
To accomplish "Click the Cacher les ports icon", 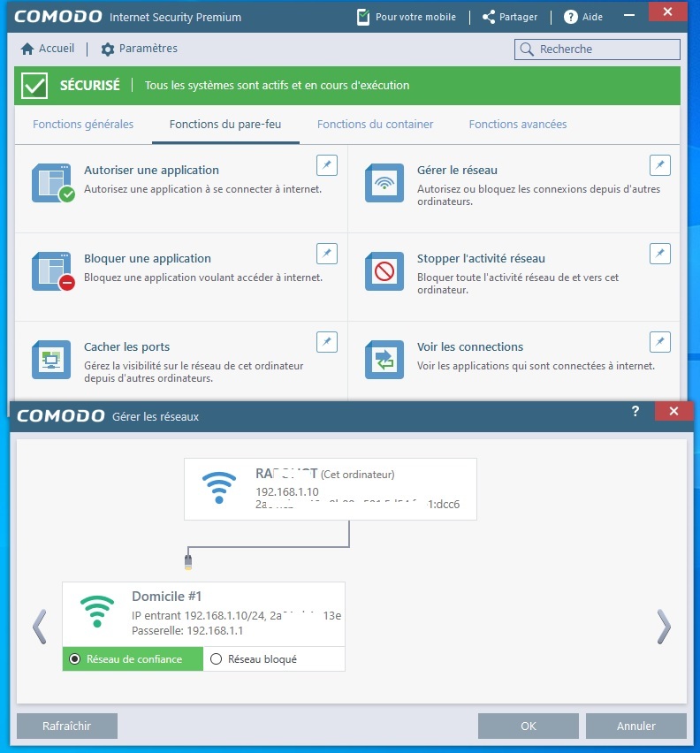I will 51,360.
